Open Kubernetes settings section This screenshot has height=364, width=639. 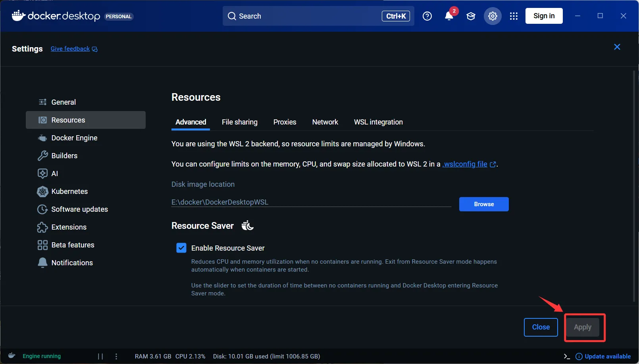86,191
